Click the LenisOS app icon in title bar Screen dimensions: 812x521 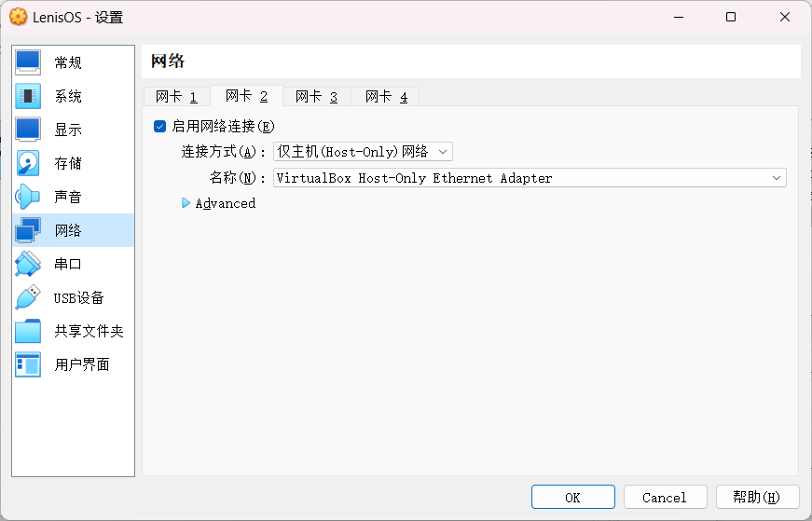(18, 17)
